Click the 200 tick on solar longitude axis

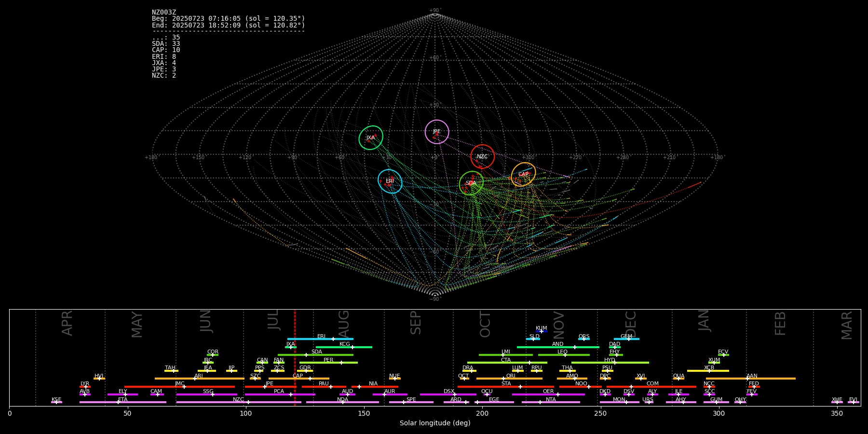482,414
